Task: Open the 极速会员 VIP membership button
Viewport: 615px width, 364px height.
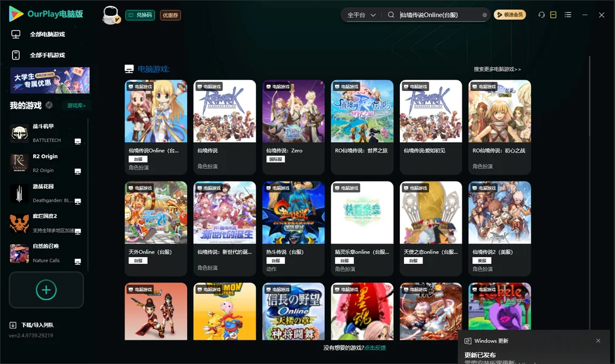Action: [509, 15]
